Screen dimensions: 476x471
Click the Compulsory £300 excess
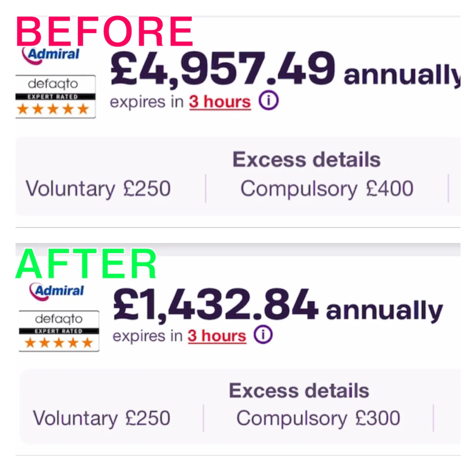[x=318, y=418]
